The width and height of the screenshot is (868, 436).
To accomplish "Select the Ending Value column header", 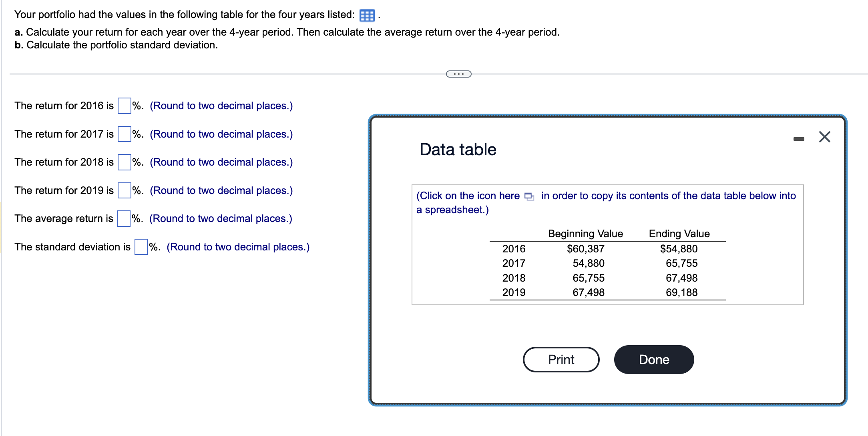I will coord(679,234).
